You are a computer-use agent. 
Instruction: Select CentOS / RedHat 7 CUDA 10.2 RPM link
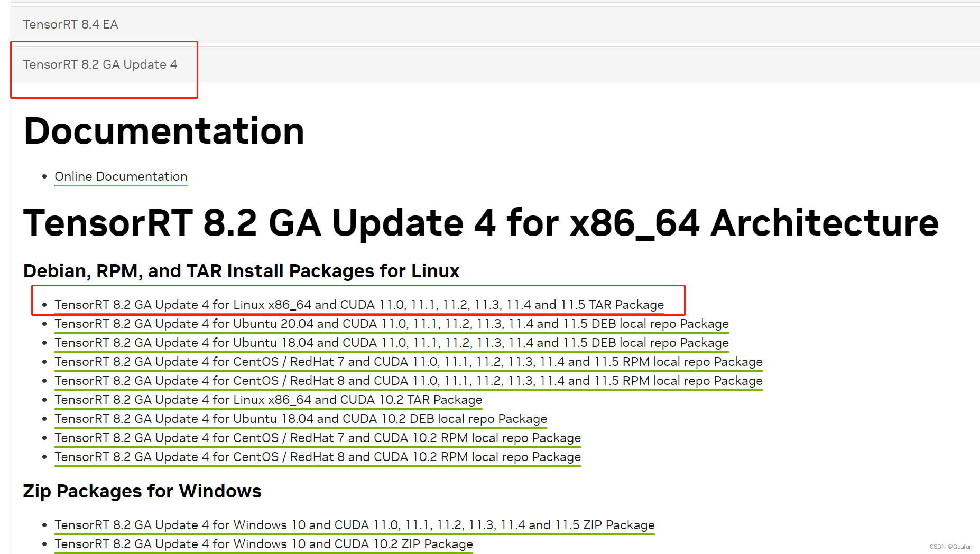317,438
